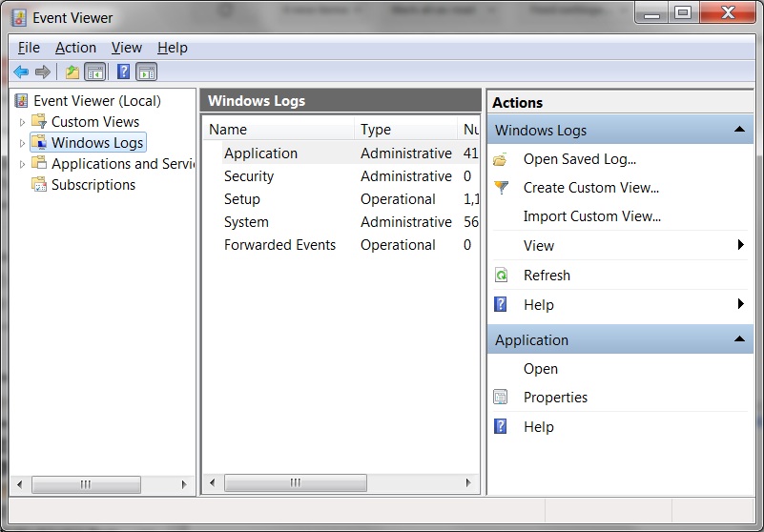
Task: Click the blue Help toolbar icon
Action: coord(123,72)
